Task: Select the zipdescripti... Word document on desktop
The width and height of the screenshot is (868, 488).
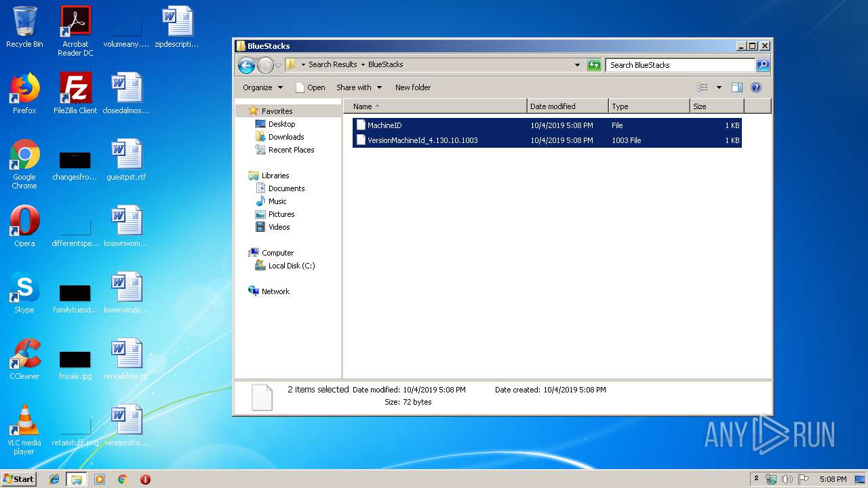Action: (177, 27)
